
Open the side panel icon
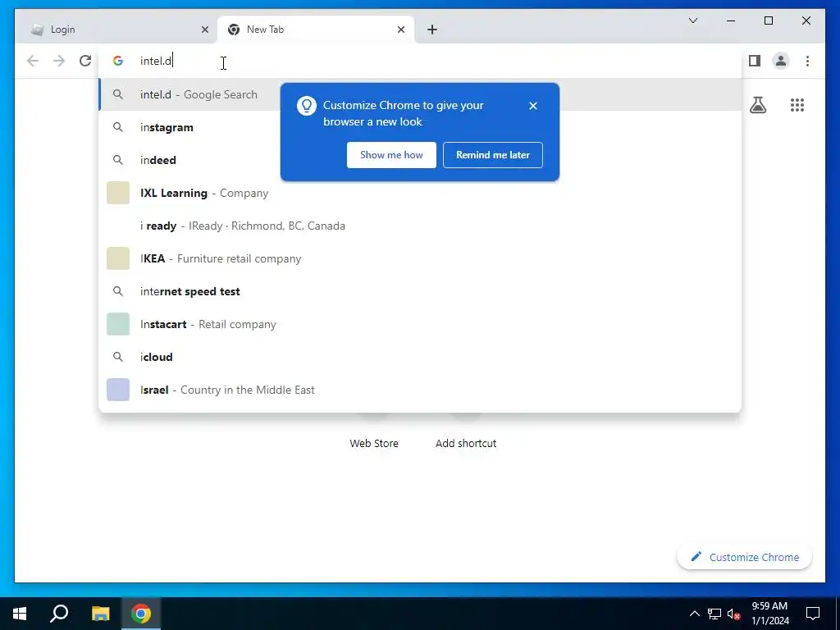755,61
